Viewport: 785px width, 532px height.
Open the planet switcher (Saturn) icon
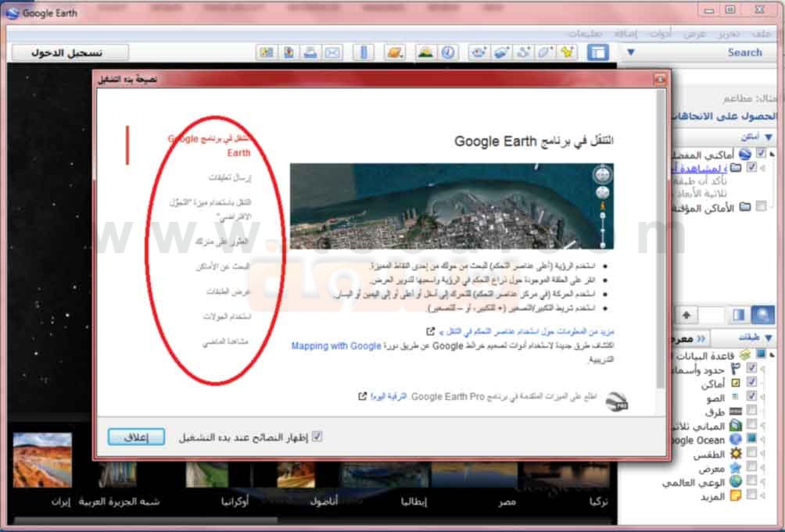[x=395, y=52]
